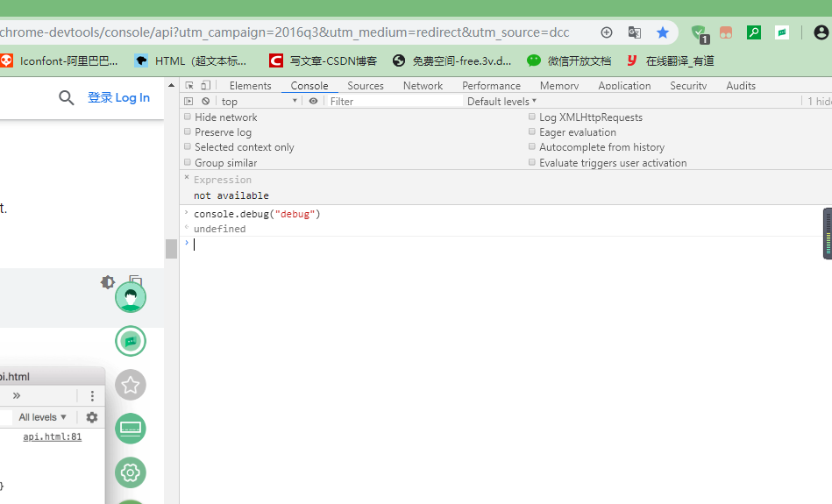Image resolution: width=832 pixels, height=504 pixels.
Task: Enable Selected context only checkbox
Action: click(188, 146)
